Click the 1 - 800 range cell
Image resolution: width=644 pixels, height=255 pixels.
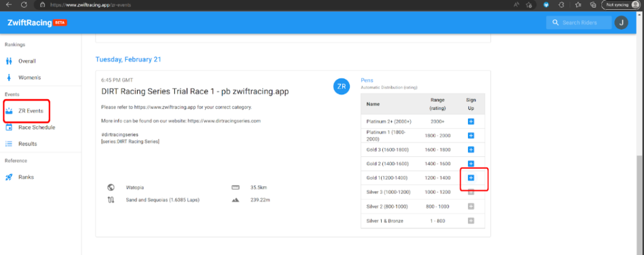(x=438, y=220)
